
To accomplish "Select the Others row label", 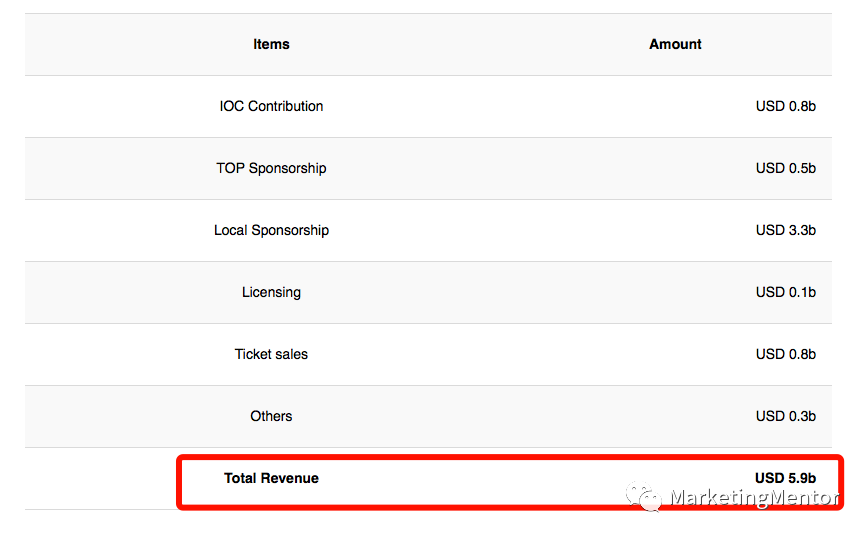I will coord(271,416).
